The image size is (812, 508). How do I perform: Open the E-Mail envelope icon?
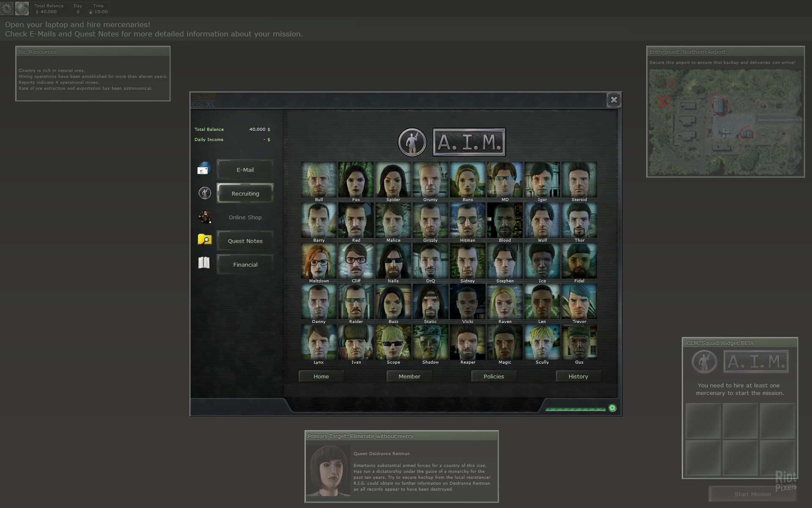(x=204, y=168)
